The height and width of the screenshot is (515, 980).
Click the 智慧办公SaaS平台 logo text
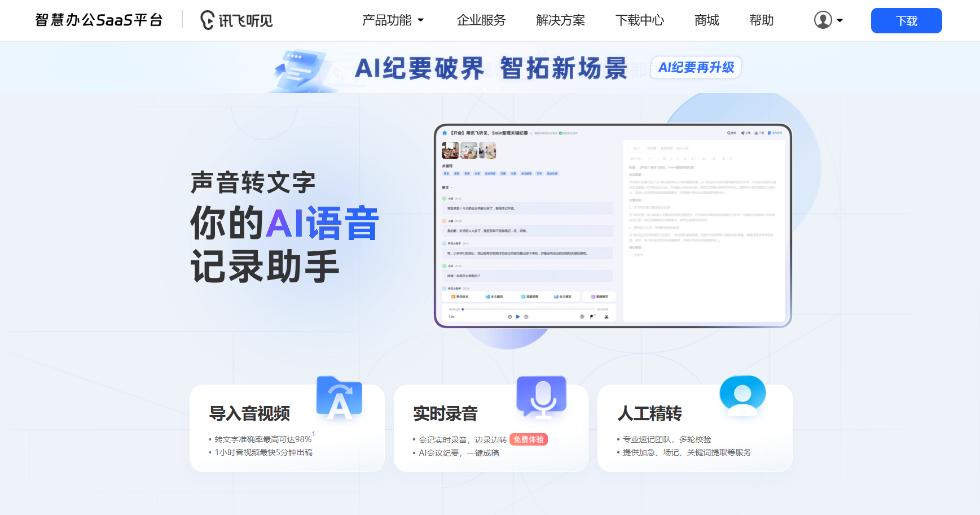pos(99,20)
